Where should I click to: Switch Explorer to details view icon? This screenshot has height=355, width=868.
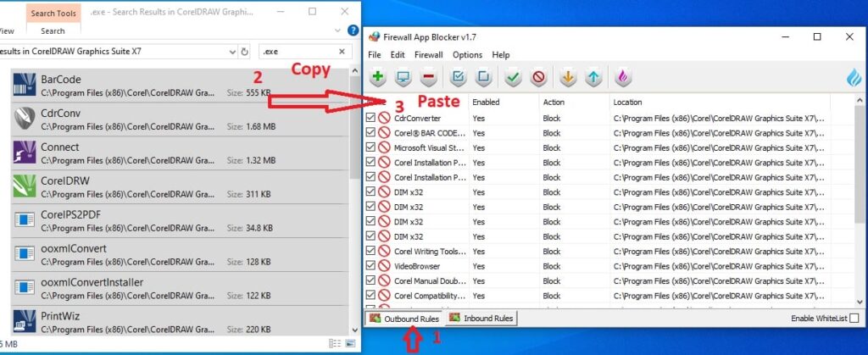click(x=335, y=343)
